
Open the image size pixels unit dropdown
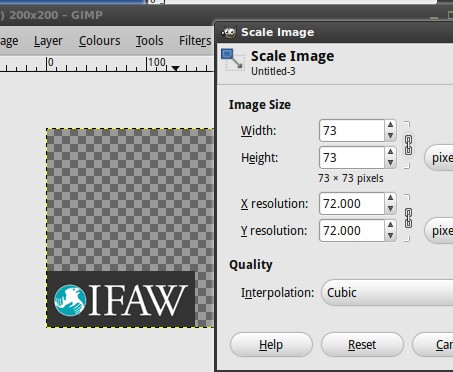tap(439, 157)
